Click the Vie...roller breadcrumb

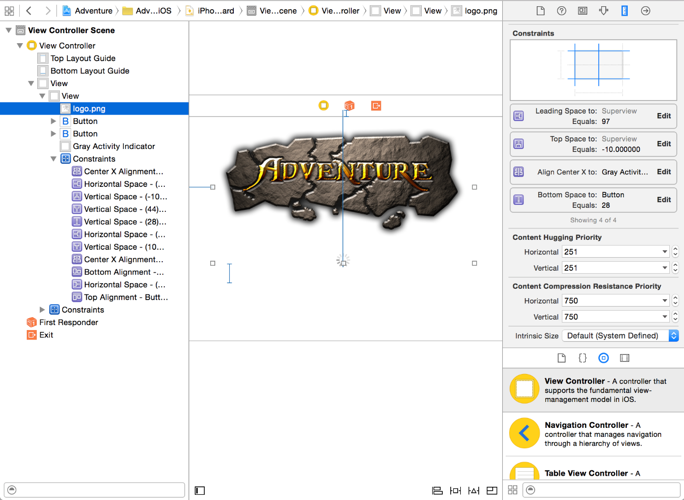tap(334, 10)
